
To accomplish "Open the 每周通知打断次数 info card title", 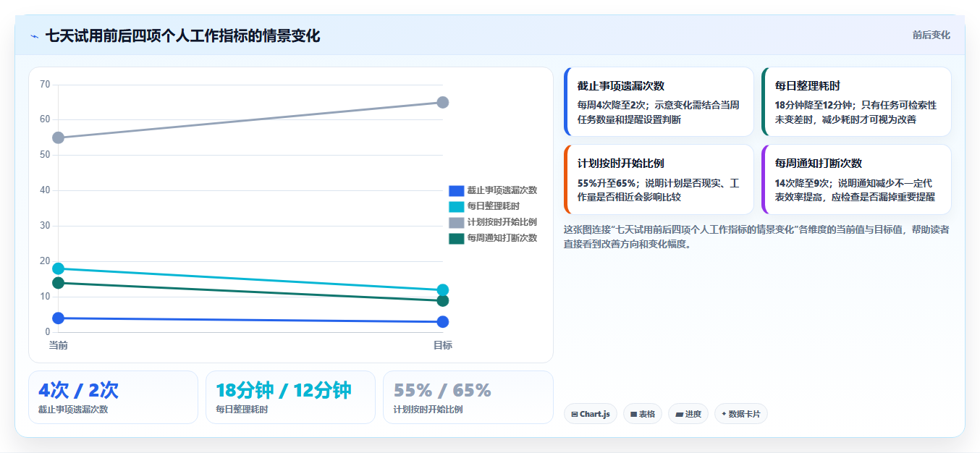I will [x=818, y=164].
